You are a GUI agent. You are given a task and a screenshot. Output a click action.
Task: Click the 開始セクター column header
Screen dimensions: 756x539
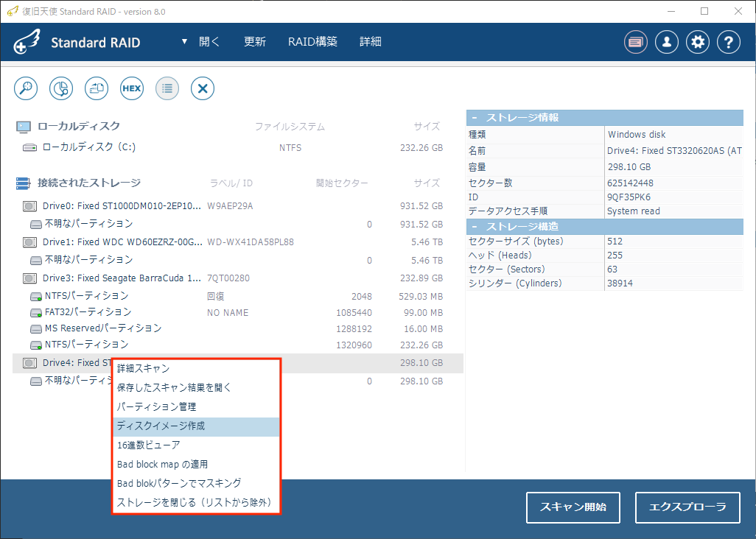(x=342, y=183)
